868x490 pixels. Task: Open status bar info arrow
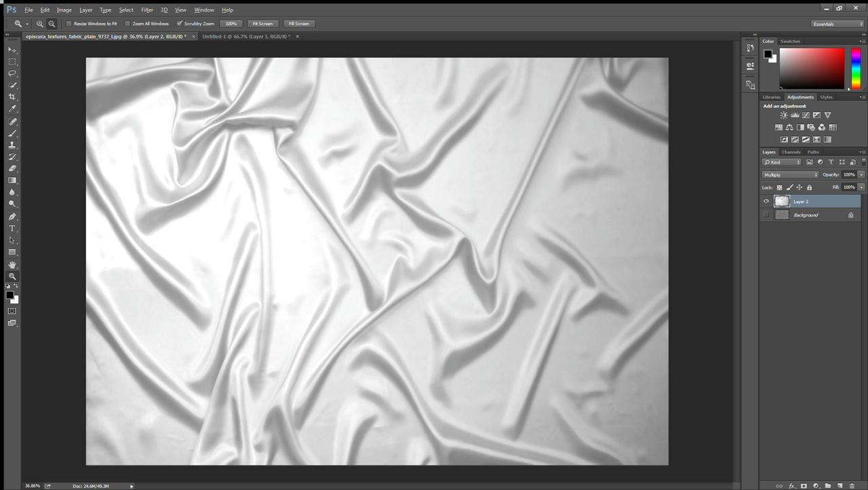click(x=132, y=486)
